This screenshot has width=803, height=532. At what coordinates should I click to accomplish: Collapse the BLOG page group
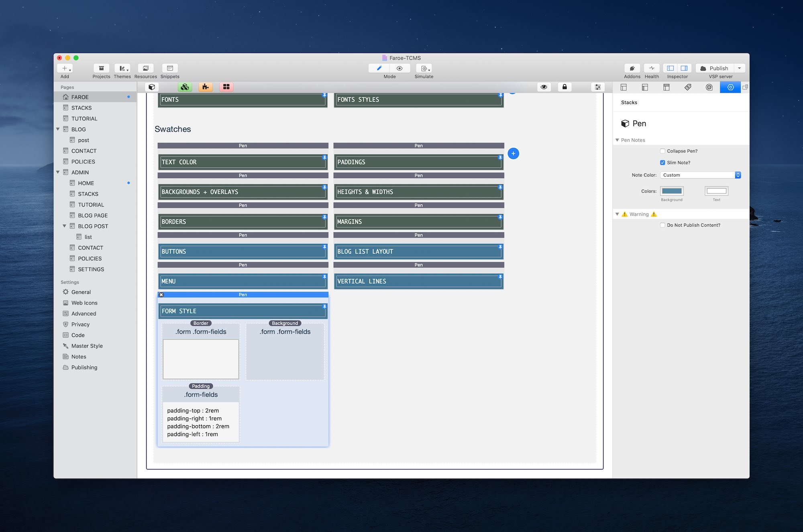(58, 129)
